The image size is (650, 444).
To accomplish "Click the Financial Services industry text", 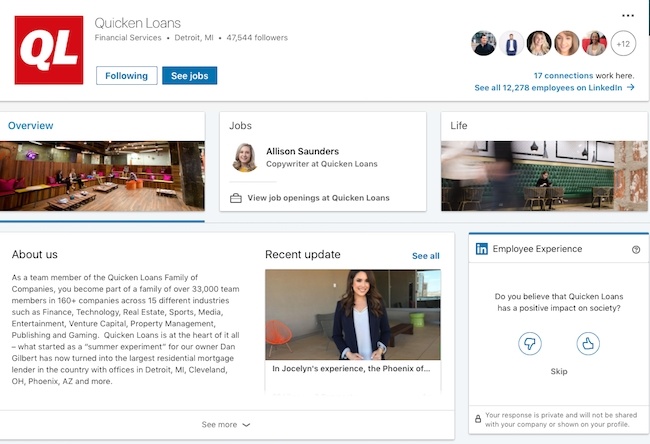I will (128, 38).
